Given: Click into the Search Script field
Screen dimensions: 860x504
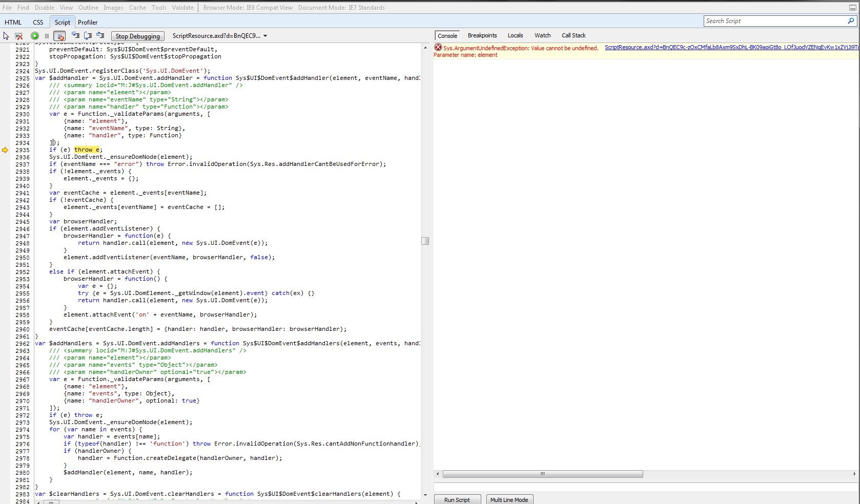Looking at the screenshot, I should coord(774,21).
